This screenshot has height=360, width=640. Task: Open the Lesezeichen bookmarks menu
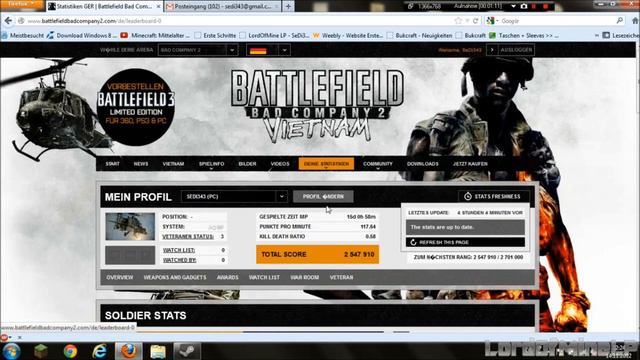coord(621,36)
